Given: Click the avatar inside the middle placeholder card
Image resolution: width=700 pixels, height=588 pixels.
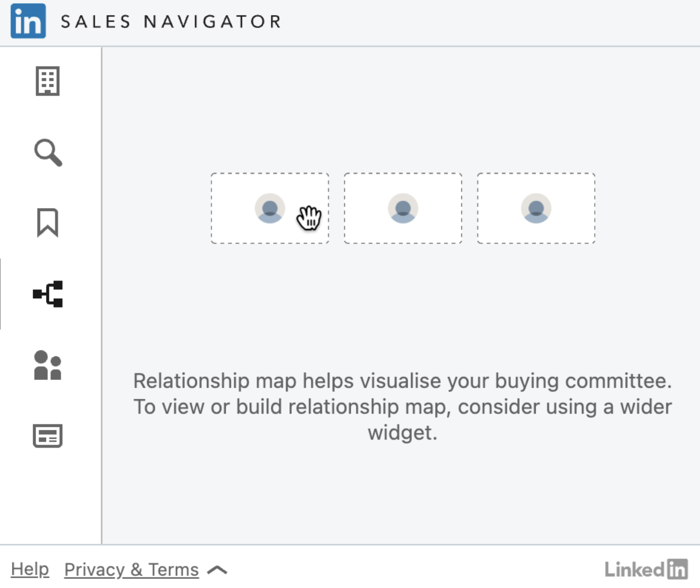Looking at the screenshot, I should point(403,208).
